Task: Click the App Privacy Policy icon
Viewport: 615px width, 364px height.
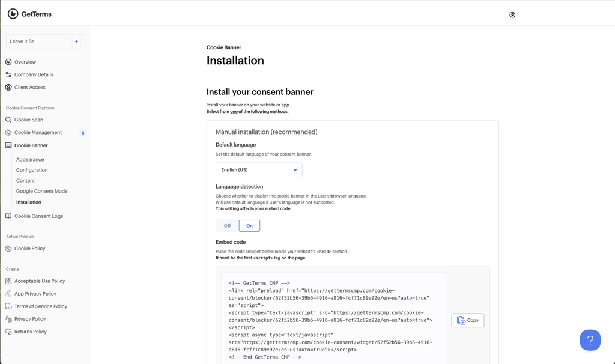Action: [x=8, y=294]
